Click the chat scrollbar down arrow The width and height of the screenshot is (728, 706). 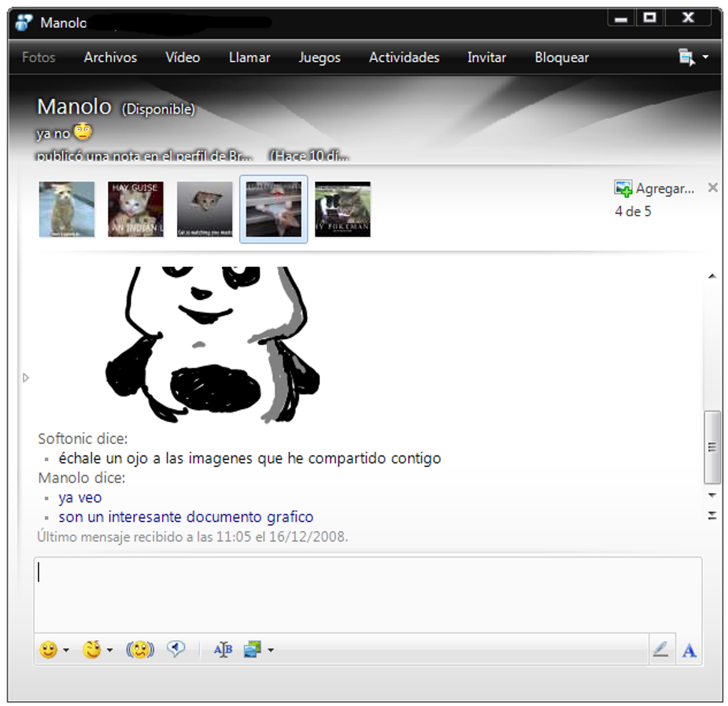(x=712, y=495)
